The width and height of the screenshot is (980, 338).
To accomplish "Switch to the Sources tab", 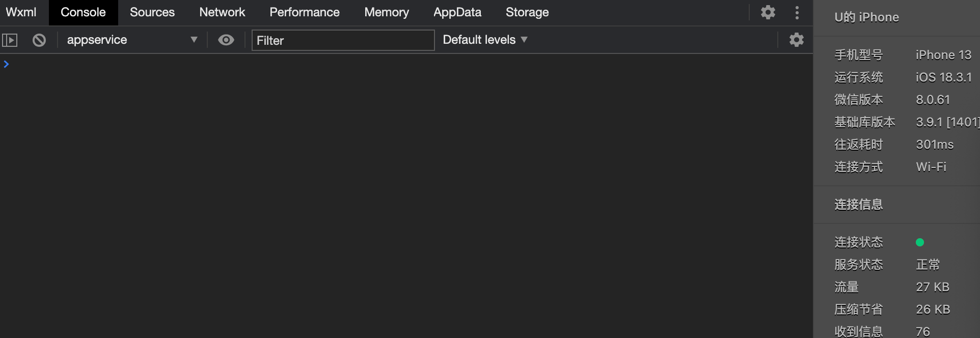I will (x=152, y=12).
